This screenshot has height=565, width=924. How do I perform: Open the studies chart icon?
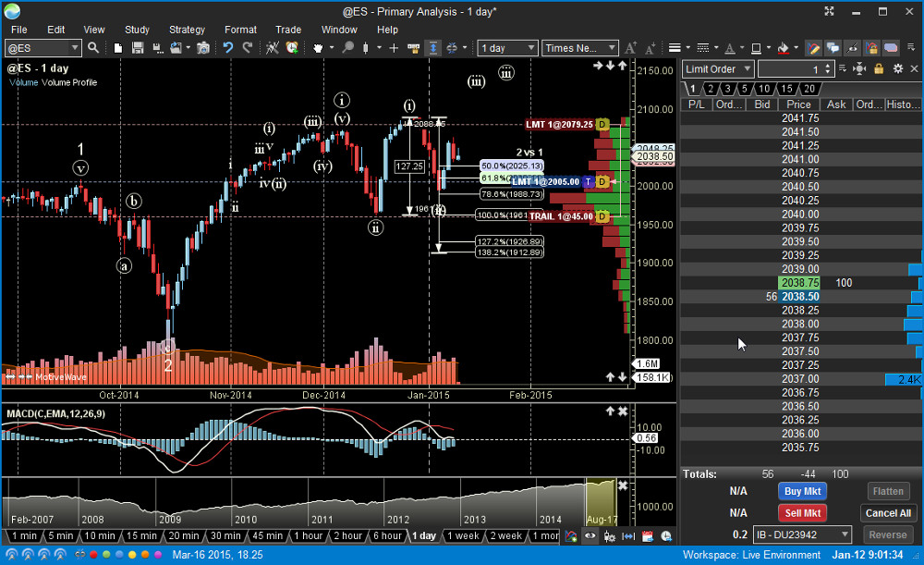[x=272, y=48]
